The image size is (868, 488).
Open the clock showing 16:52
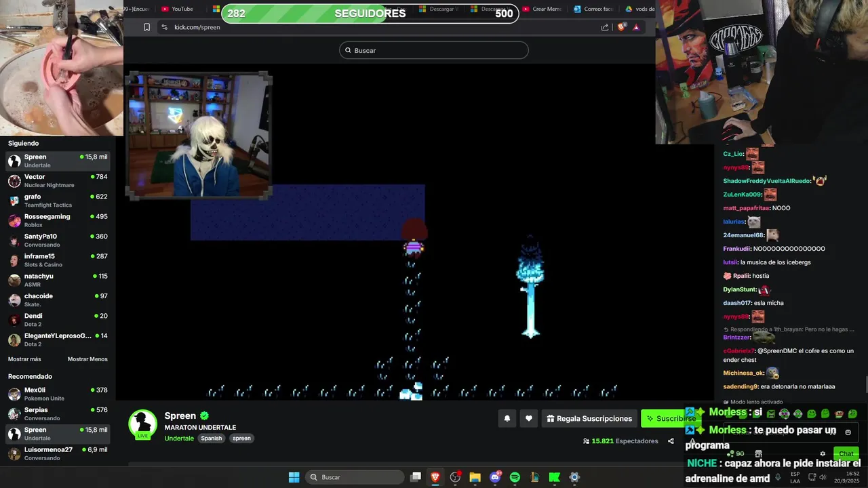847,477
